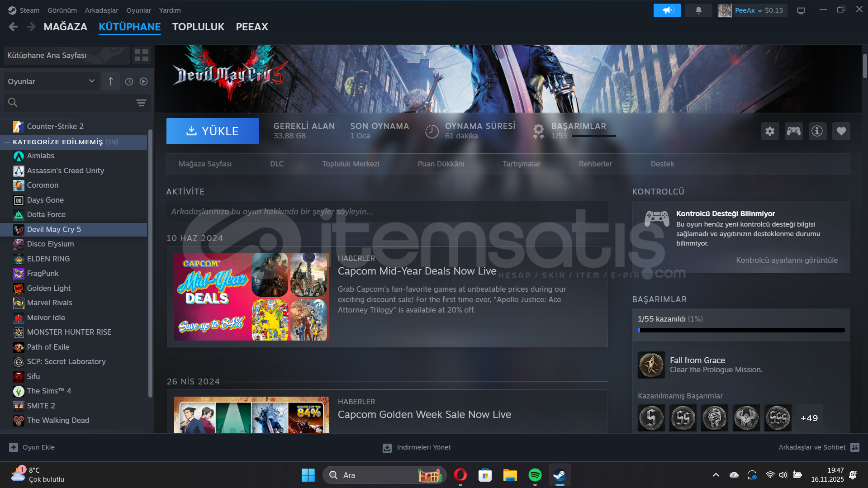Click the library games list scrollbar
Viewport: 868px width, 488px height.
click(x=150, y=263)
